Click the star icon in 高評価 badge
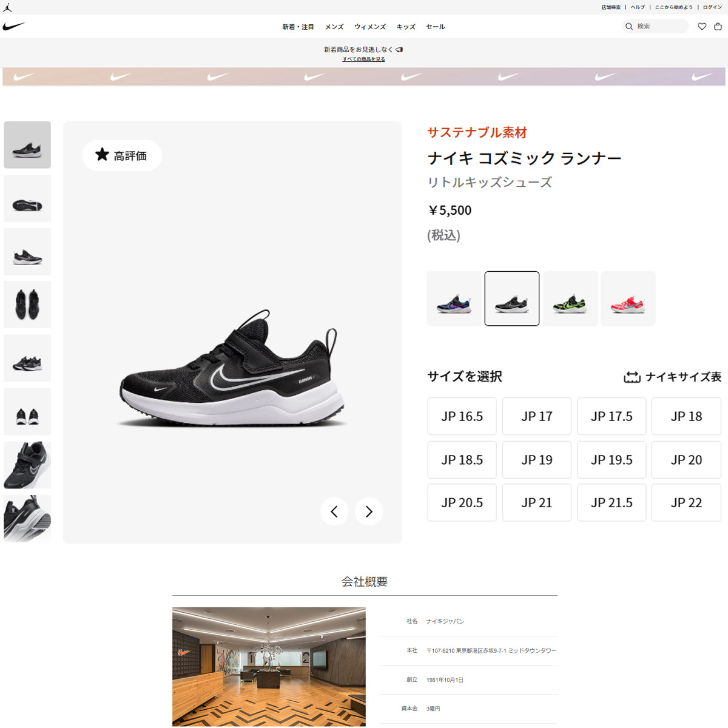Viewport: 728px width, 728px height. click(x=102, y=155)
